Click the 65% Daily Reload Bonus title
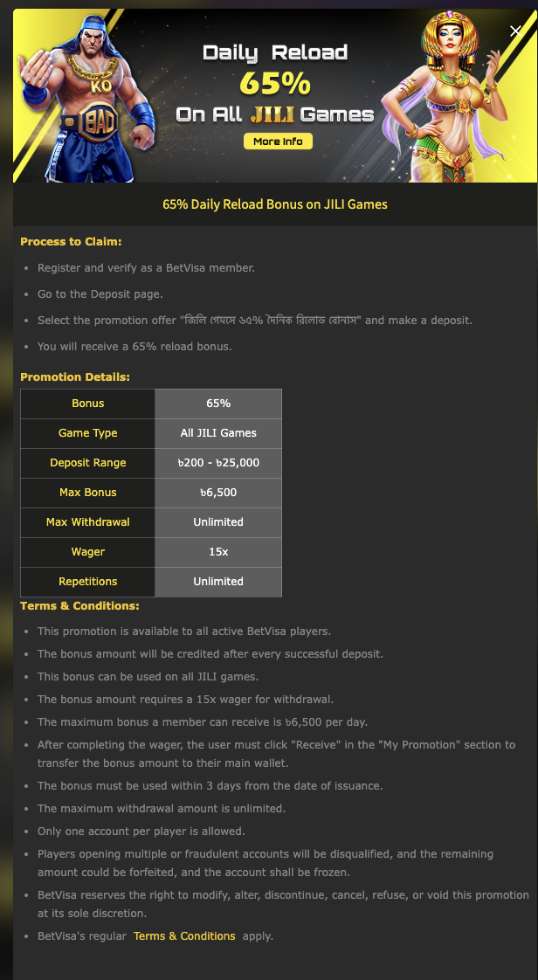The image size is (538, 980). pos(275,204)
